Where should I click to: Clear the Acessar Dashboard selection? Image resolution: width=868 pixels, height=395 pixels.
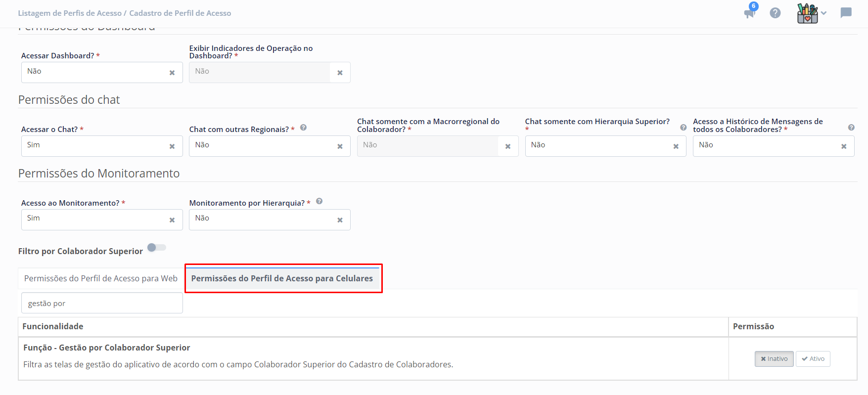pyautogui.click(x=172, y=73)
